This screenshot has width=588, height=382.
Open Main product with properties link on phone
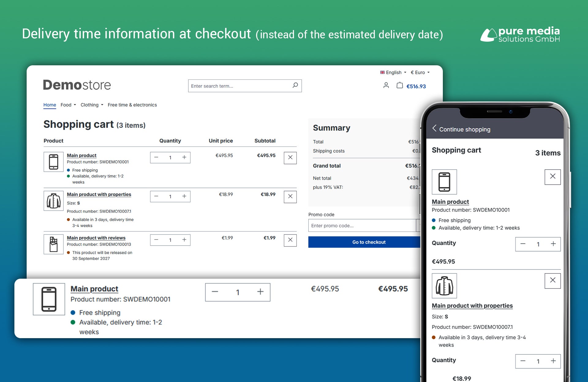click(x=472, y=306)
